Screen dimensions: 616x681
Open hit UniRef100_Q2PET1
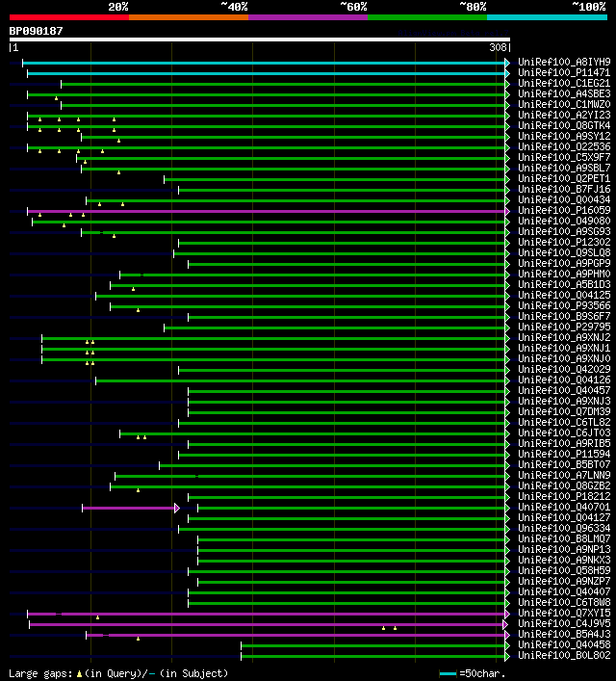pos(564,178)
